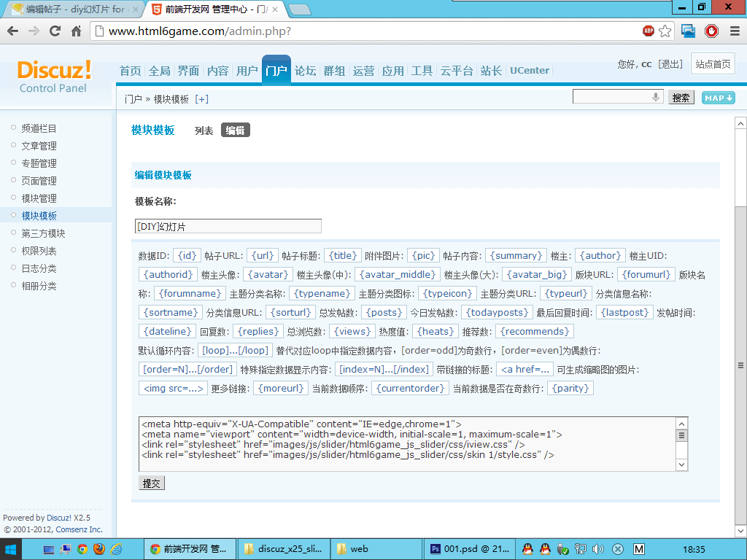Bookmark page with star icon
The width and height of the screenshot is (747, 560).
pyautogui.click(x=665, y=31)
